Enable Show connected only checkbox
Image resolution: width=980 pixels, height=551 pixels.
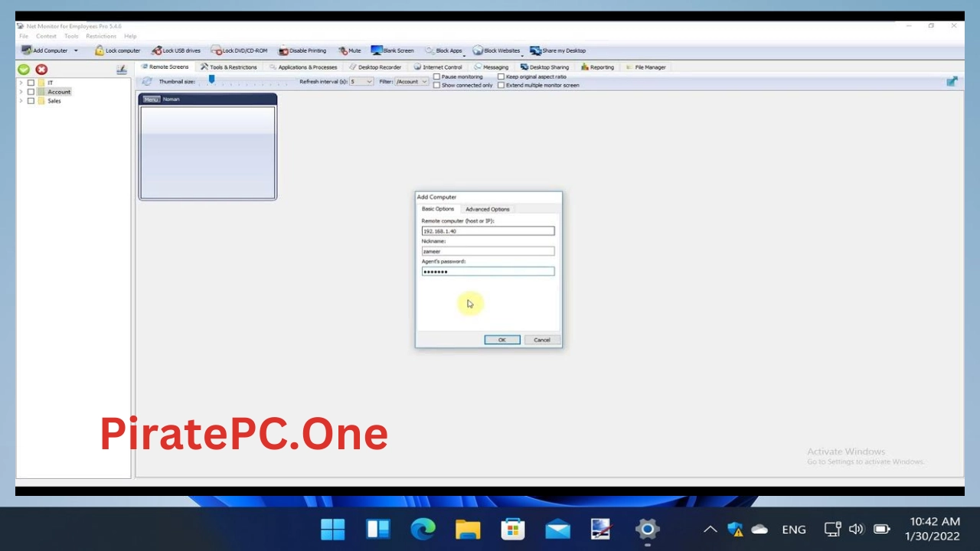[x=436, y=85]
